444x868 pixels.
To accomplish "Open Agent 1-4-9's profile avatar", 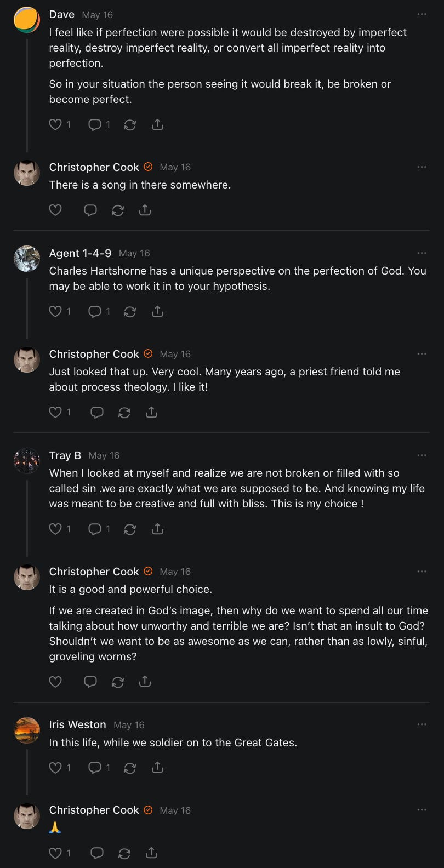I will point(27,259).
